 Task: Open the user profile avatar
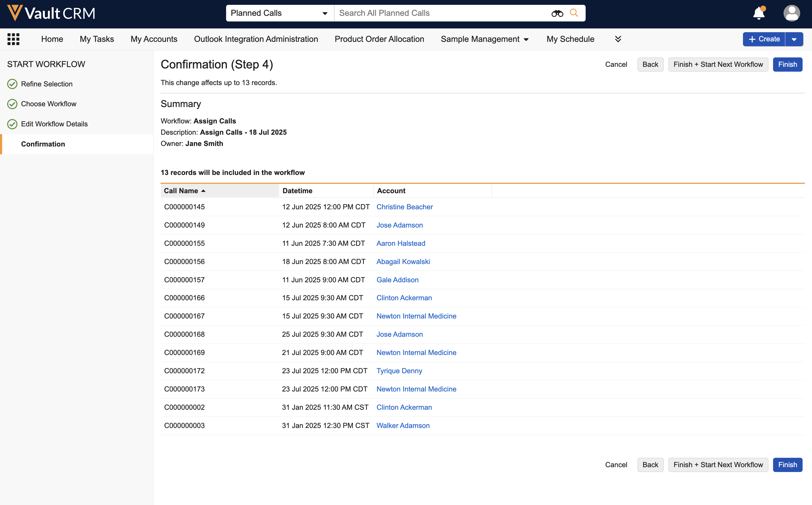pyautogui.click(x=791, y=13)
